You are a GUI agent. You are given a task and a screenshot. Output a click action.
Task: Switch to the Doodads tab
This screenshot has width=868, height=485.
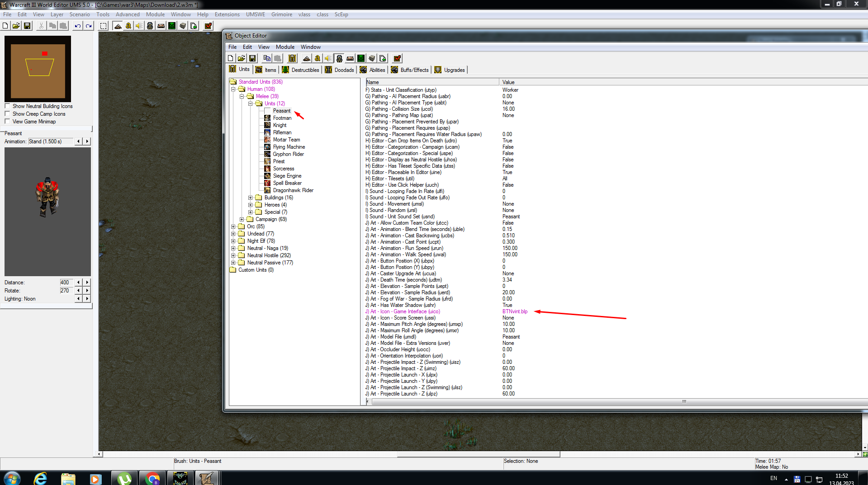click(x=340, y=70)
